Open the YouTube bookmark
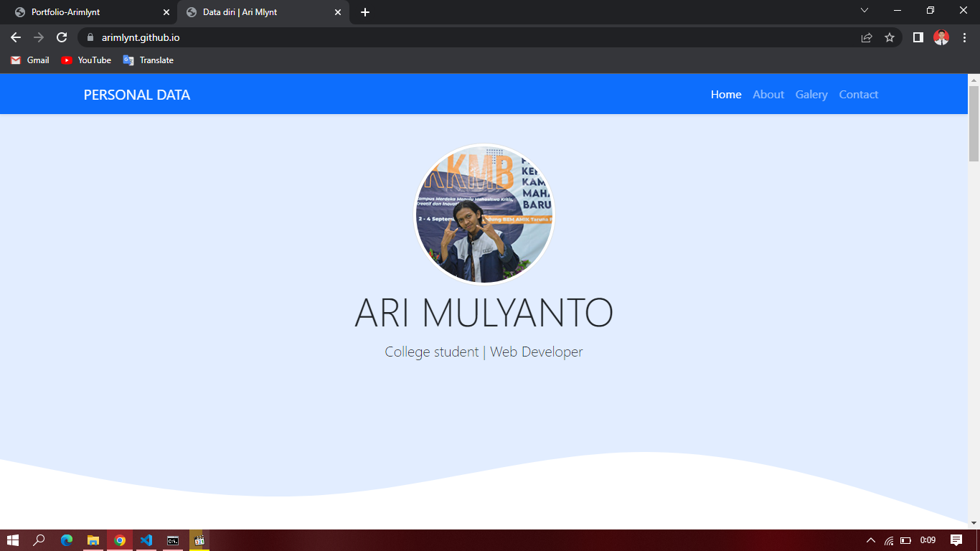The image size is (980, 551). pos(86,60)
